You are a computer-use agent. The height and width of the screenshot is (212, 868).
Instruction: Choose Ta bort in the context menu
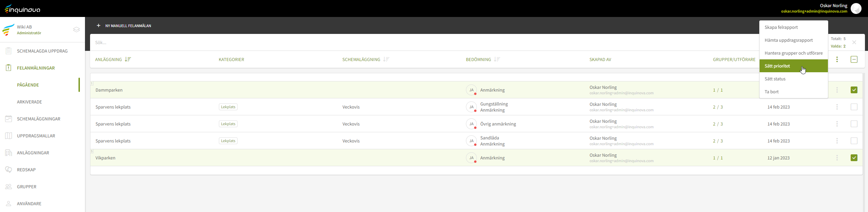(x=771, y=92)
